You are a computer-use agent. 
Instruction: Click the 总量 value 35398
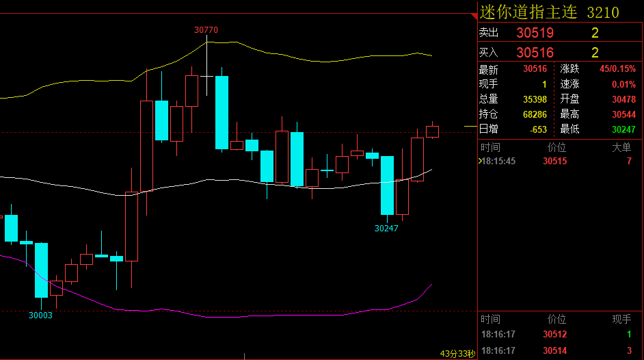click(535, 99)
